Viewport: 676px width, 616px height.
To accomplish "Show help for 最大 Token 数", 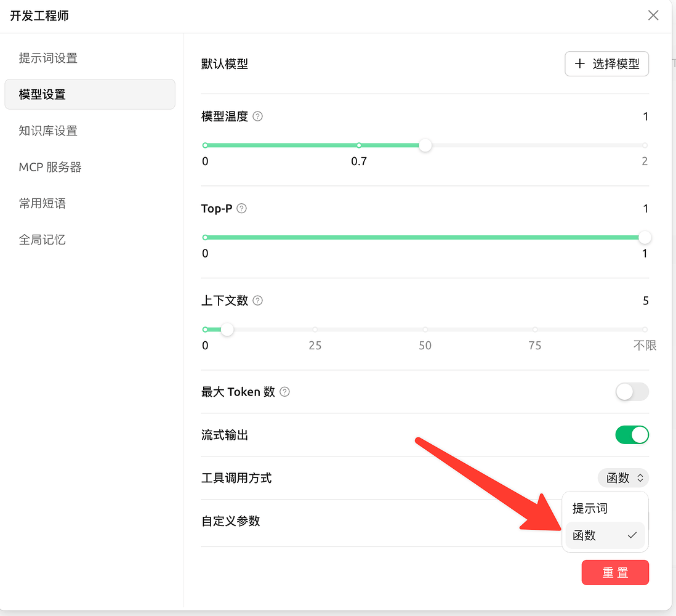I will point(284,392).
